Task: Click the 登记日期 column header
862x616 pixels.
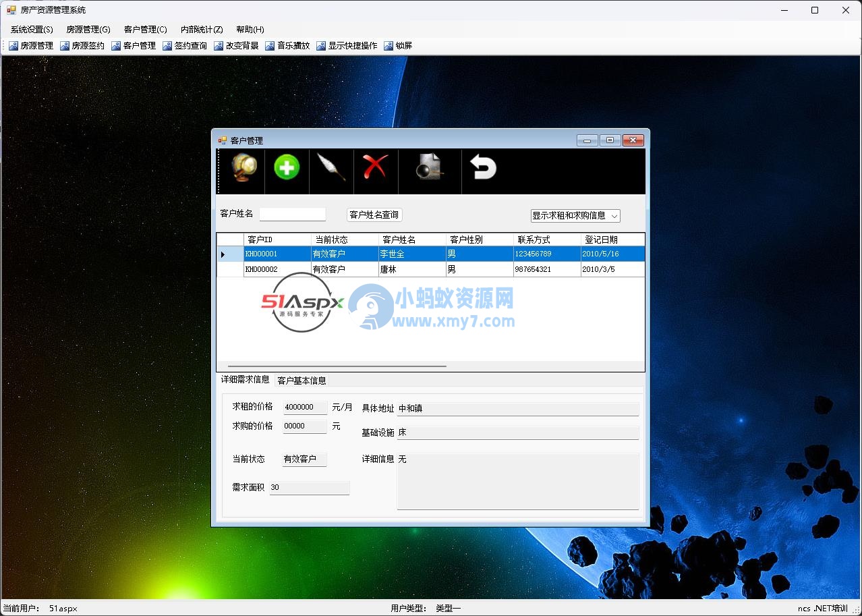Action: [x=612, y=240]
